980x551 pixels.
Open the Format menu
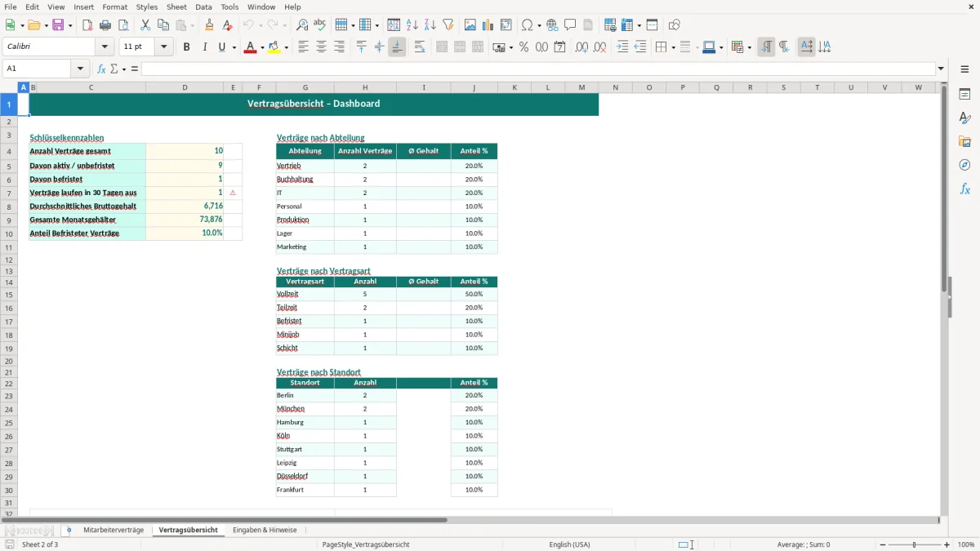[114, 7]
